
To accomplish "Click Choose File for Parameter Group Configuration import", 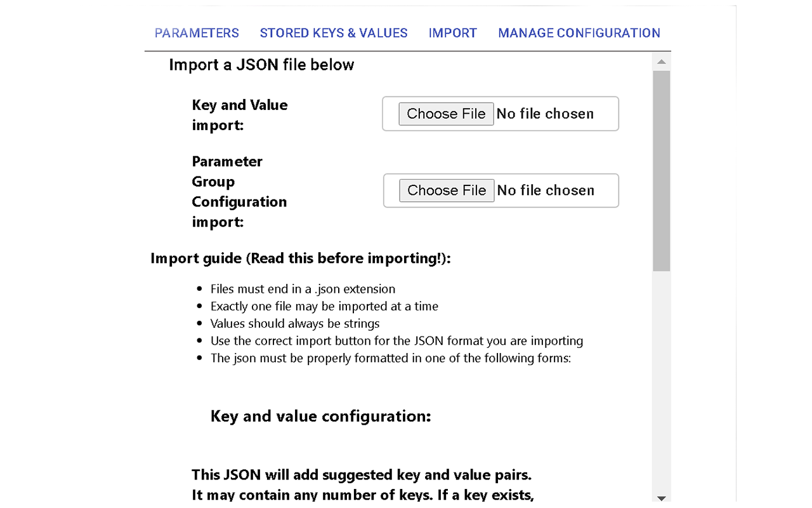I will tap(446, 190).
